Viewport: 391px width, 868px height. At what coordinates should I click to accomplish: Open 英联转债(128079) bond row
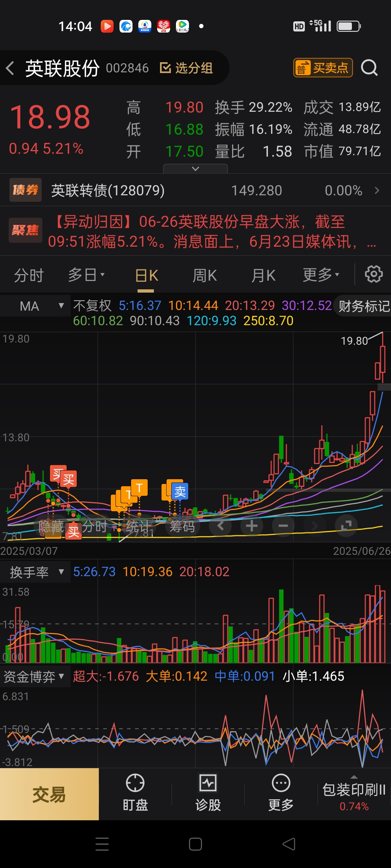point(195,190)
